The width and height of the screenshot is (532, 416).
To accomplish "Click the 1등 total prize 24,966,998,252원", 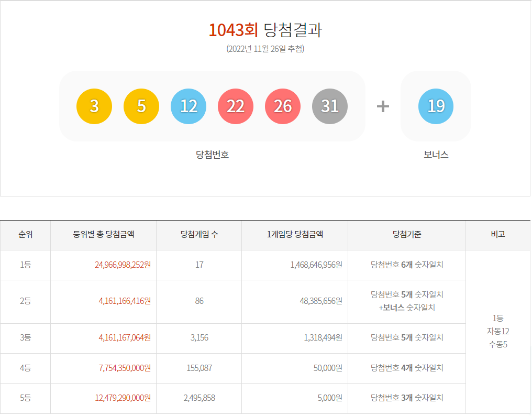I will pyautogui.click(x=123, y=265).
